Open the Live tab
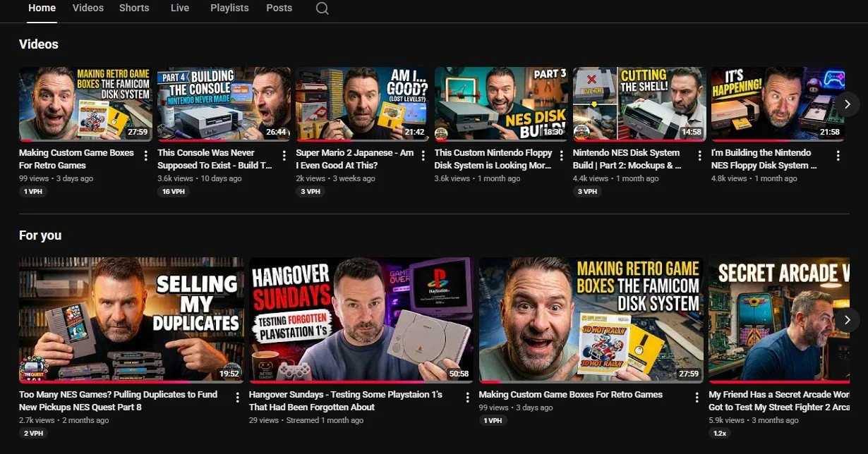This screenshot has width=868, height=454. pos(180,8)
